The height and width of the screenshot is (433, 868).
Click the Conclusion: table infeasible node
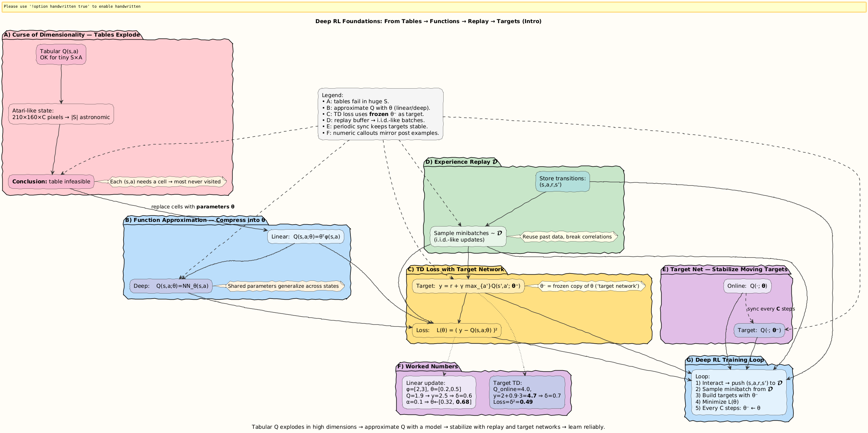click(x=51, y=181)
